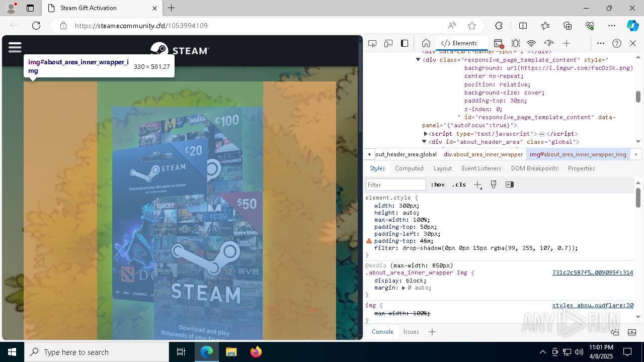Select img#about_area_inner_wrapper_img breadcrumb
644x362 pixels.
pyautogui.click(x=578, y=154)
